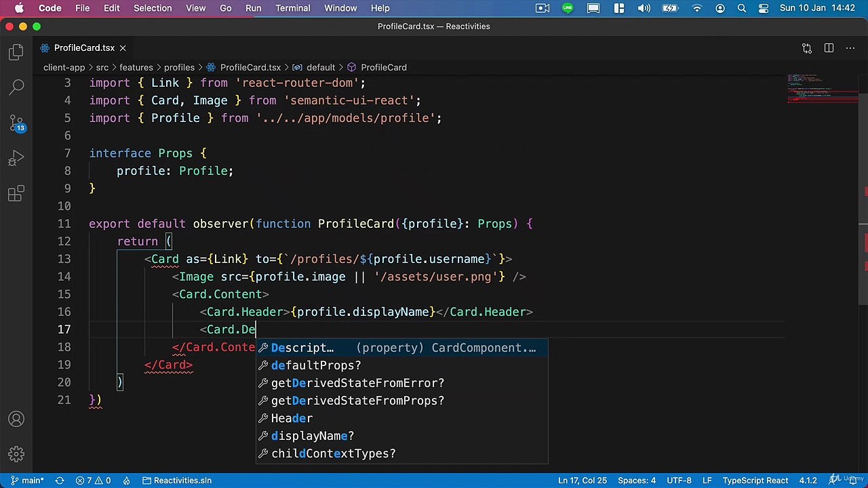The height and width of the screenshot is (488, 868).
Task: Change end of line sequence LF
Action: [707, 481]
